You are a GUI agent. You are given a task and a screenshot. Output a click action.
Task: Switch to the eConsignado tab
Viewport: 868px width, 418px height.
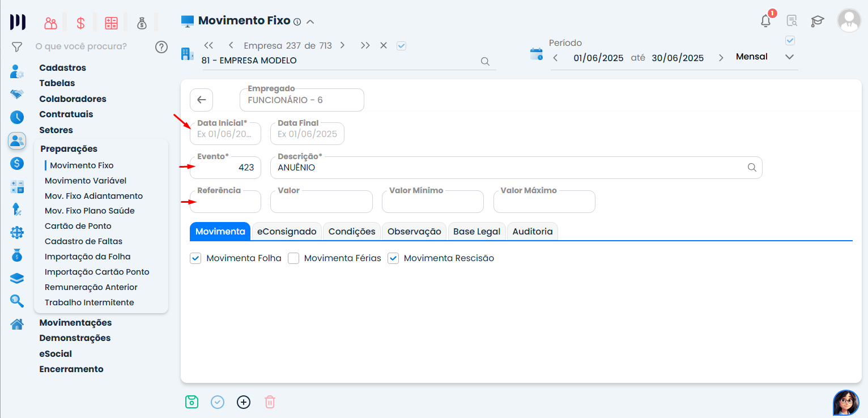pyautogui.click(x=287, y=231)
